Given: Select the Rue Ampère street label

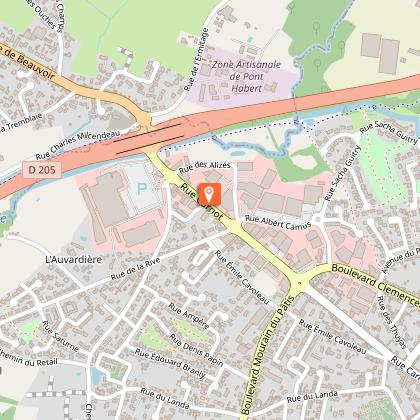Looking at the screenshot, I should 189,315.
